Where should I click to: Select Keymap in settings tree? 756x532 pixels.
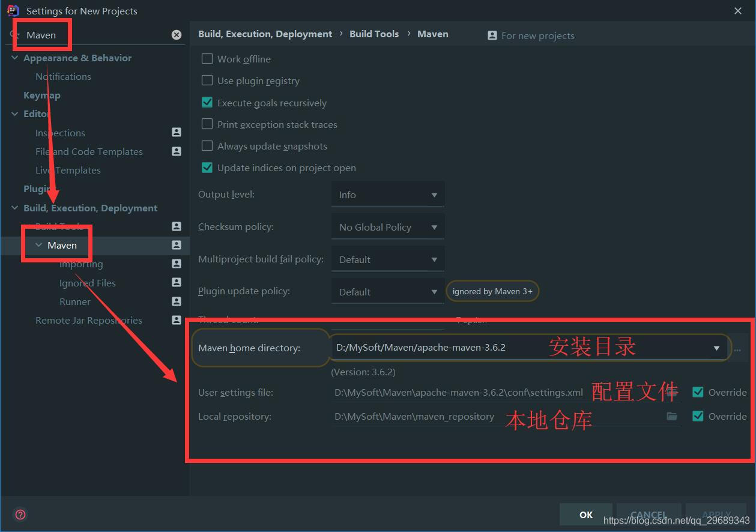coord(42,95)
